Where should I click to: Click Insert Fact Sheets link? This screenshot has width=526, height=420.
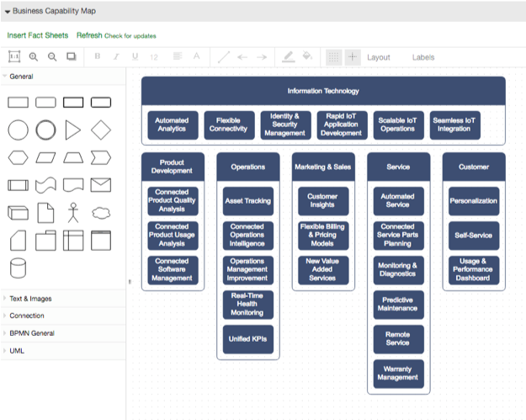point(38,35)
